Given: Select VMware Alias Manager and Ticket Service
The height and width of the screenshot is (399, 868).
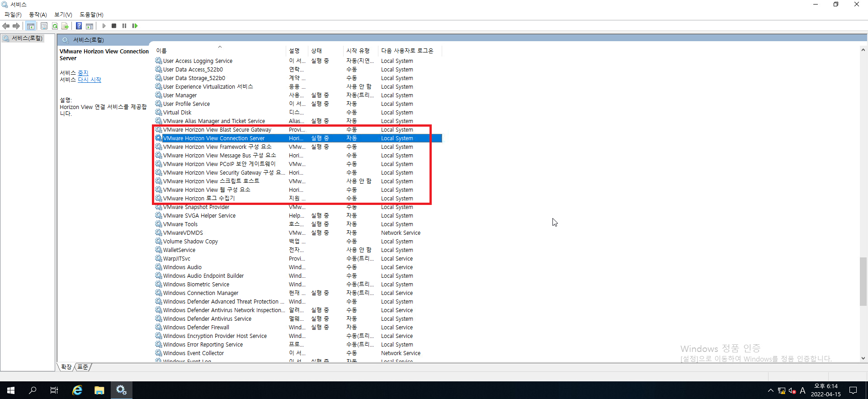Looking at the screenshot, I should click(298, 121).
